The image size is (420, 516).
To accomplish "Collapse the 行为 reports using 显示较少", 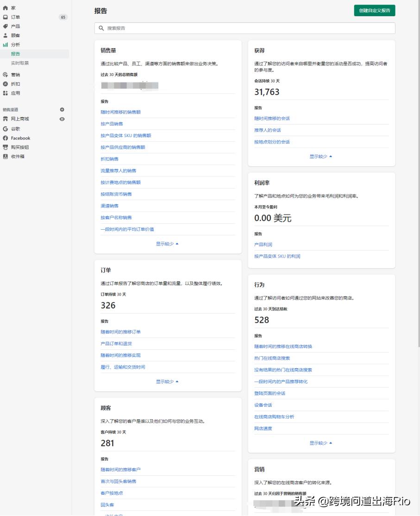I will pos(318,443).
